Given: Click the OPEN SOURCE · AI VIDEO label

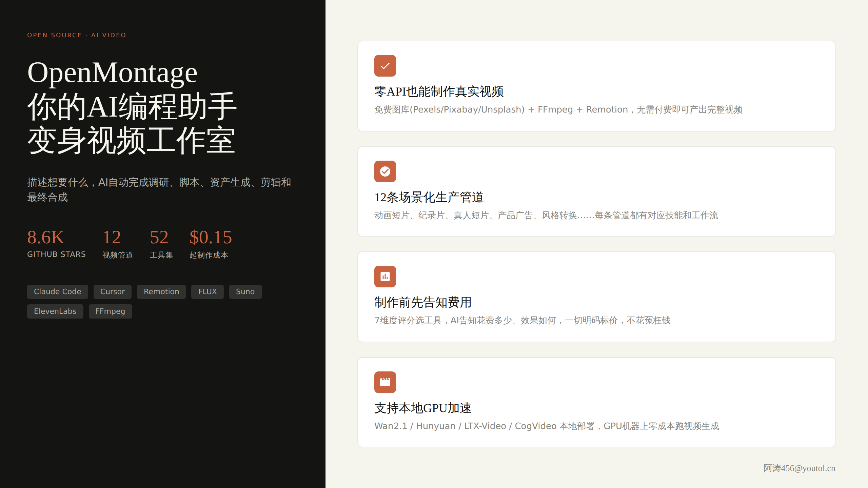Looking at the screenshot, I should (x=77, y=35).
